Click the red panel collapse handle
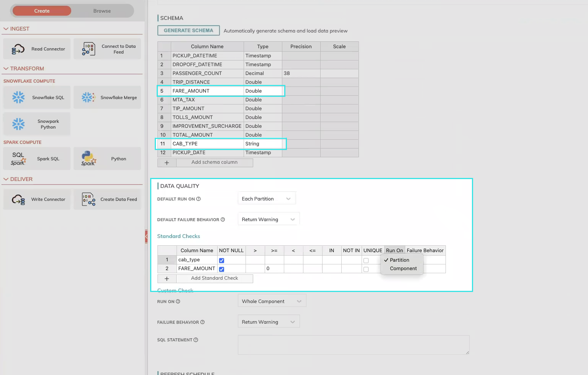 pos(146,236)
